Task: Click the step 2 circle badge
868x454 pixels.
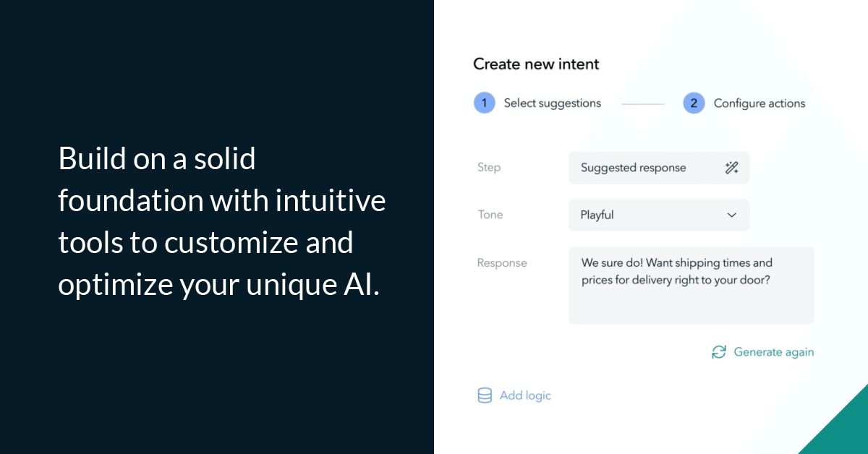Action: pos(694,103)
